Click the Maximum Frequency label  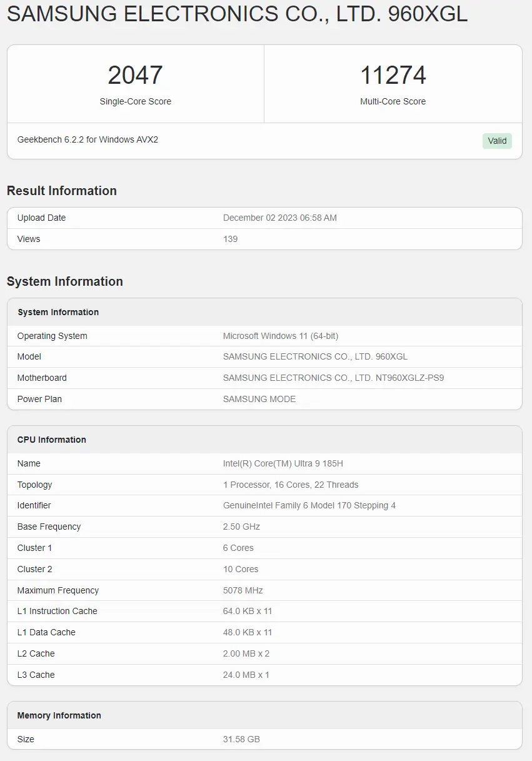pos(58,590)
